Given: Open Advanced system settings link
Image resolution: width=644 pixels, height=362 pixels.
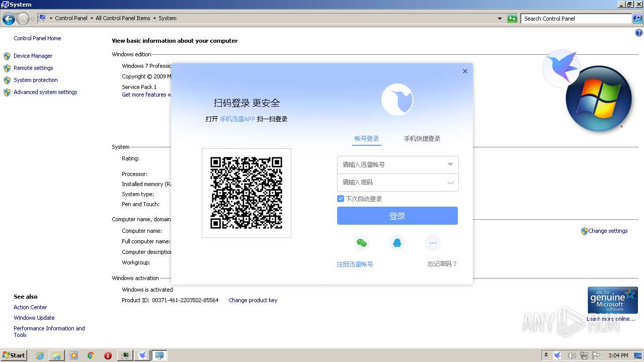Looking at the screenshot, I should pos(45,92).
